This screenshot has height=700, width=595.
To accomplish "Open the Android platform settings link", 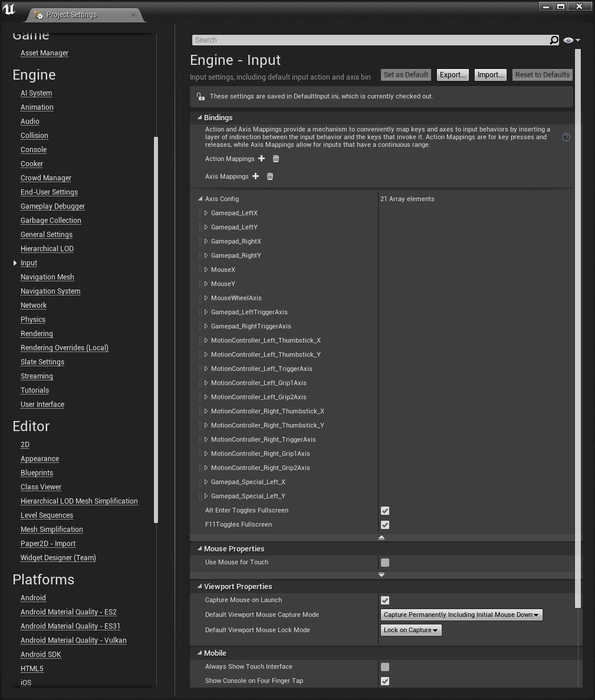I will 33,598.
